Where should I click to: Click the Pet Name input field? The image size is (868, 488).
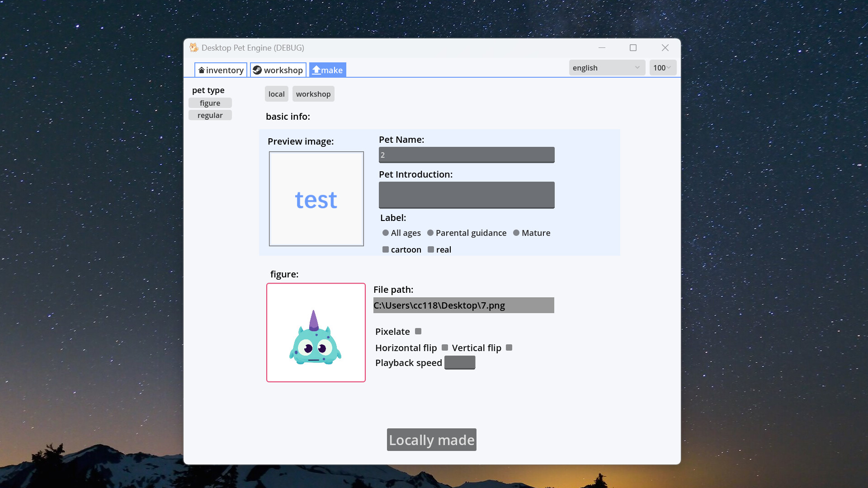click(x=467, y=155)
